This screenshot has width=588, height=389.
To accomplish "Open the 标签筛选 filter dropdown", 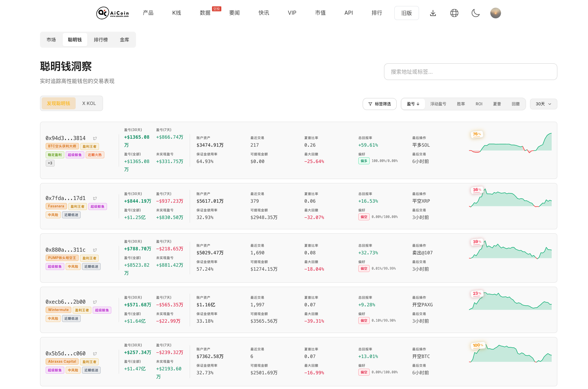I will 379,104.
